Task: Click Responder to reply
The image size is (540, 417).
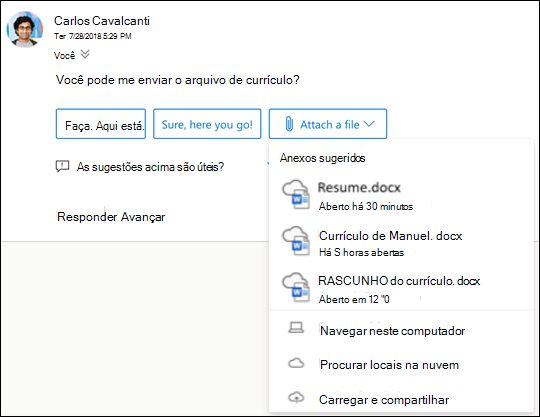Action: point(87,217)
